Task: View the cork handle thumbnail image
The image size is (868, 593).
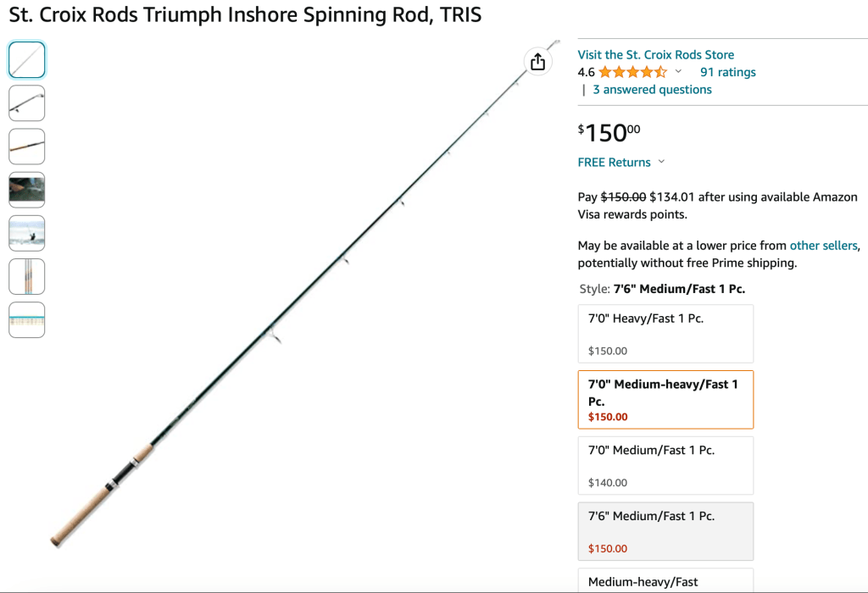Action: pos(27,147)
